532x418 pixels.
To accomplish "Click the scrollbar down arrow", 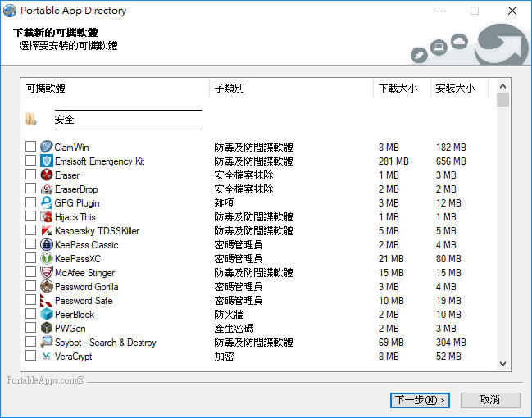I will (502, 364).
